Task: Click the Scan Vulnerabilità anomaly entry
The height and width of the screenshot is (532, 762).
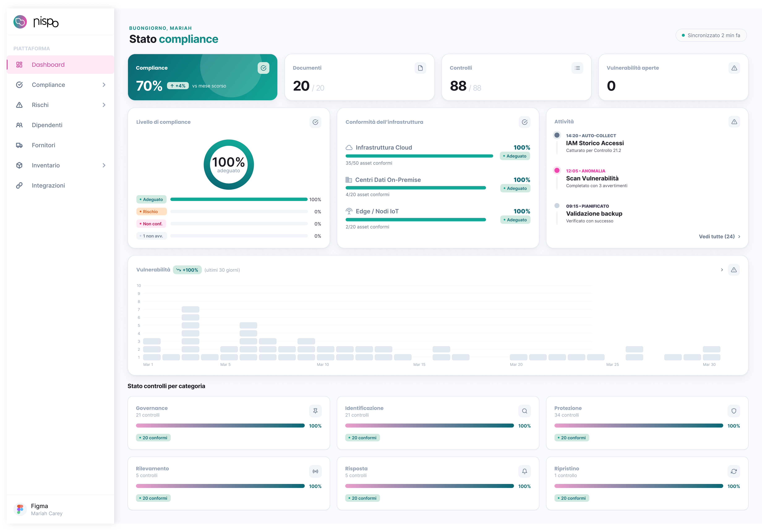Action: pos(596,178)
